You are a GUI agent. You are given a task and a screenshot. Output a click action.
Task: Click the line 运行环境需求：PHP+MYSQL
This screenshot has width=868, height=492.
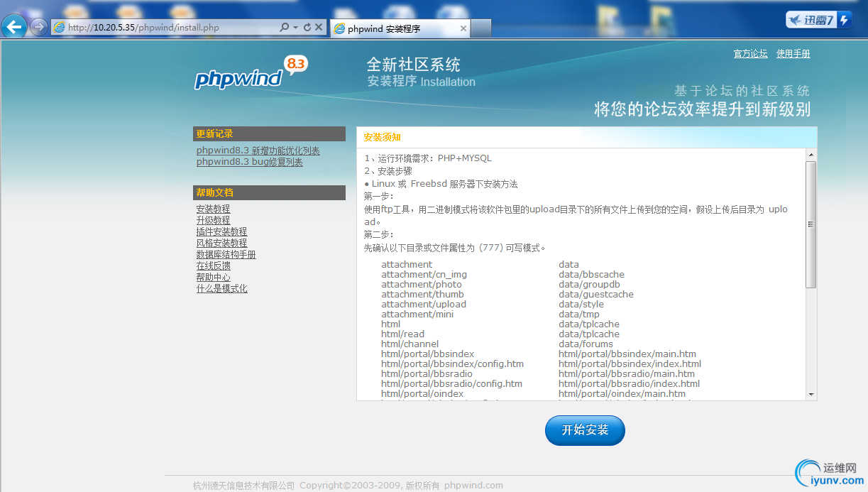(428, 158)
